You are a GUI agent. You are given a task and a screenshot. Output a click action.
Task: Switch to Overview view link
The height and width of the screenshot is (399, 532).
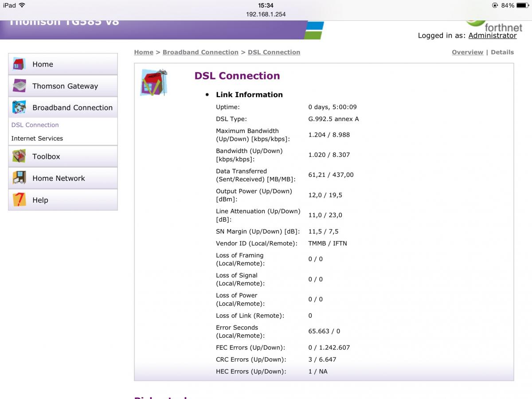[x=467, y=52]
